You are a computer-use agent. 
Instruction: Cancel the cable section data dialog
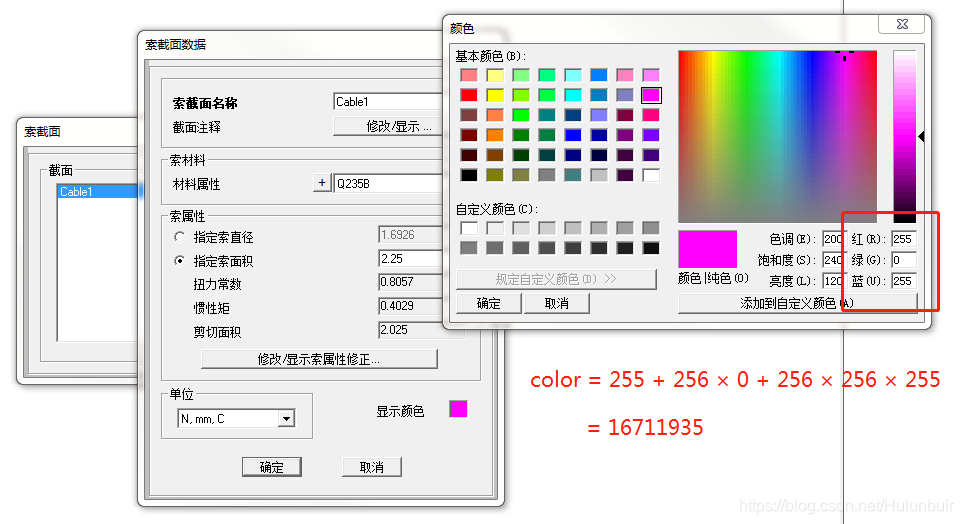click(x=371, y=467)
